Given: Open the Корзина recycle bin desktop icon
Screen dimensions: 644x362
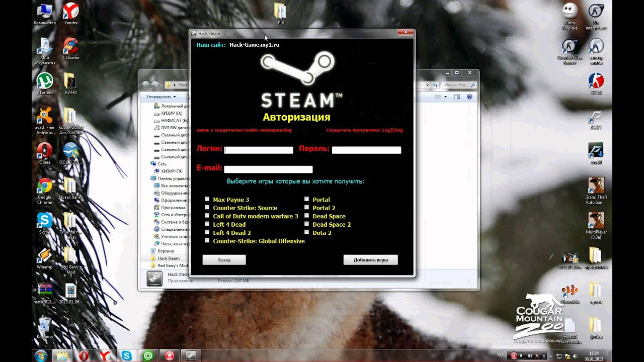Looking at the screenshot, I should click(x=44, y=328).
